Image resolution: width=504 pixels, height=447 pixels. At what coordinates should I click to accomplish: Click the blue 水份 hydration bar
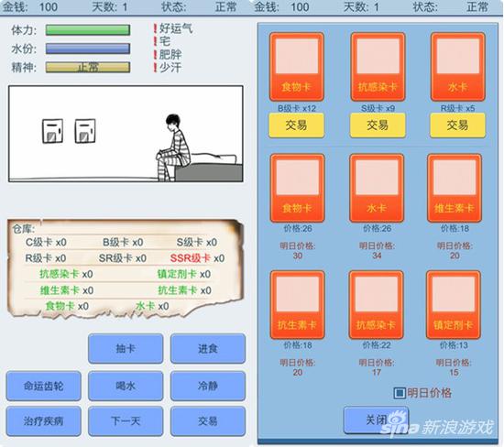(88, 49)
